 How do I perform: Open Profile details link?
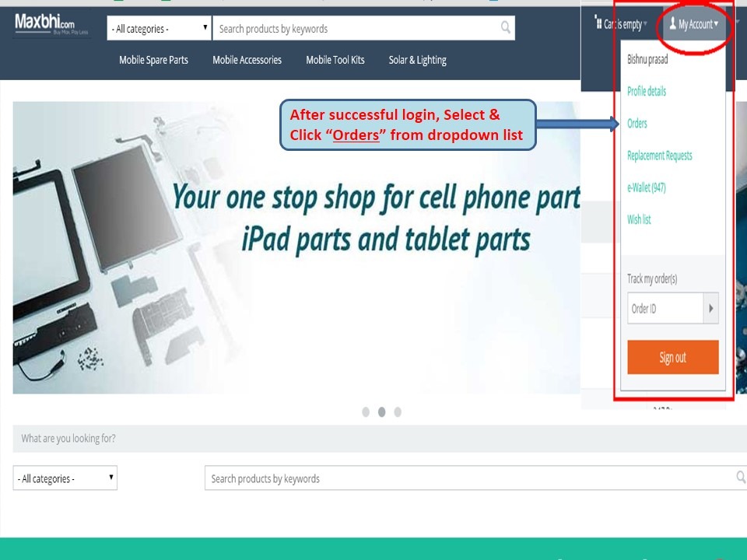[x=647, y=91]
